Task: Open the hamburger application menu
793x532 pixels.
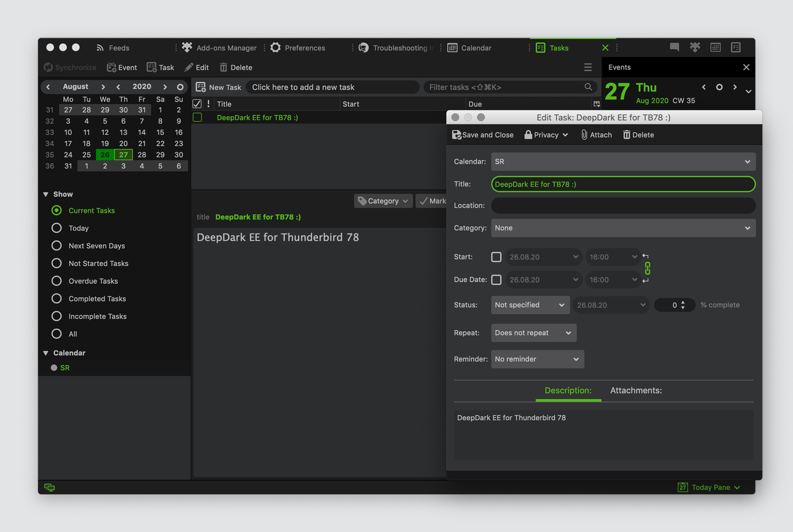Action: pyautogui.click(x=588, y=67)
